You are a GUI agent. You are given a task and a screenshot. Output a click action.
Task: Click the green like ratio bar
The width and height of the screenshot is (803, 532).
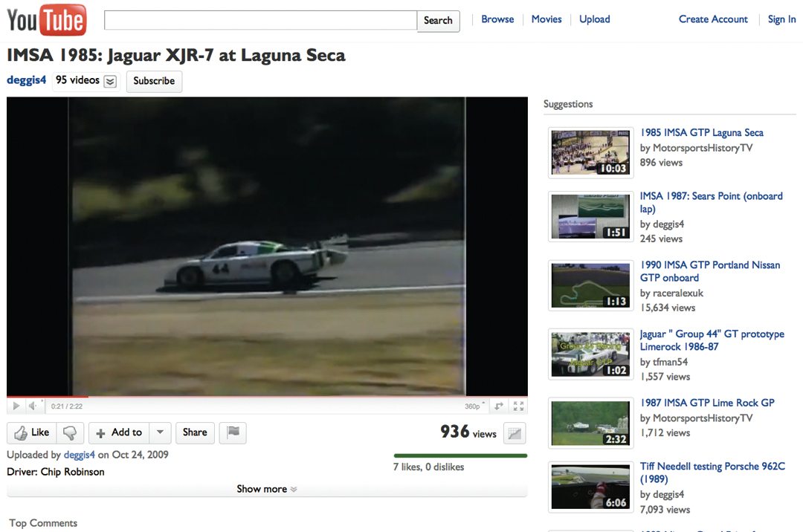tap(460, 455)
